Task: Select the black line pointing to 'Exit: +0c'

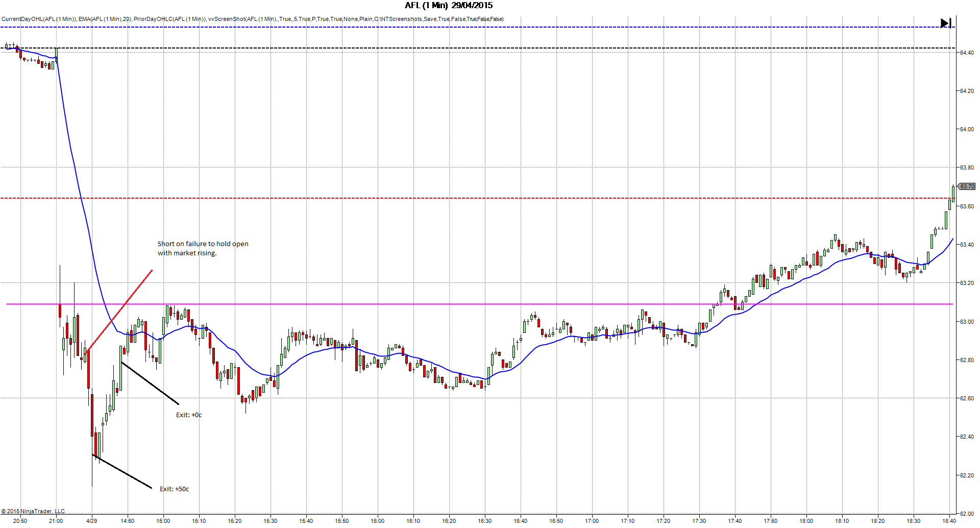Action: coord(150,383)
